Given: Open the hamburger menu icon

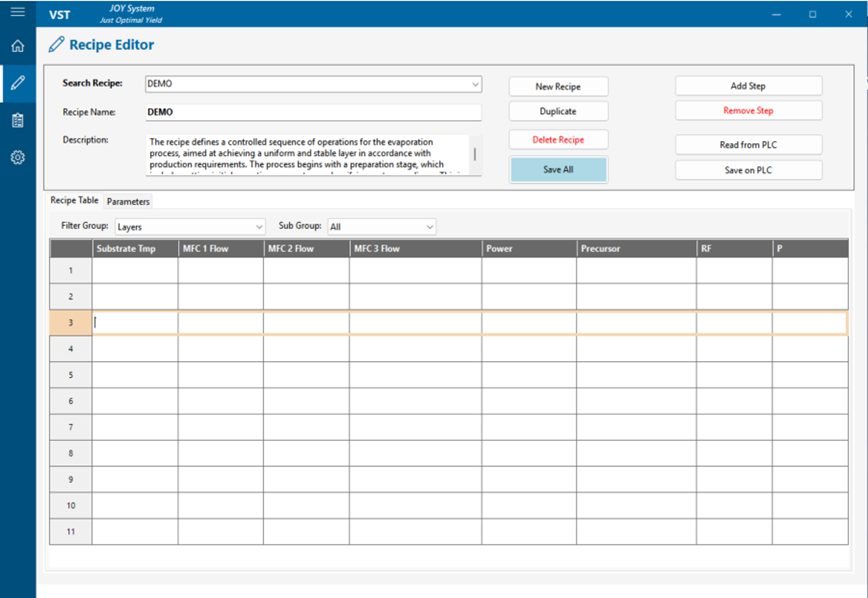Looking at the screenshot, I should click(18, 12).
